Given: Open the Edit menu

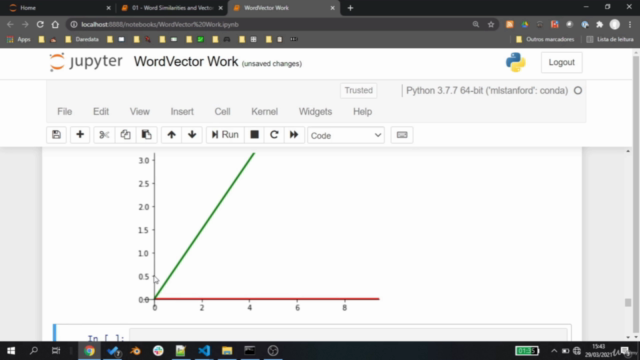Looking at the screenshot, I should click(101, 111).
